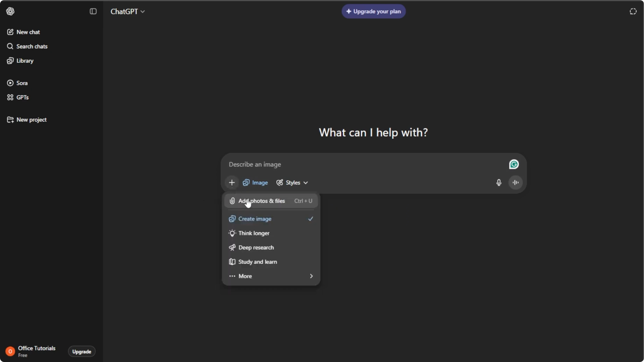
Task: Select Think longer
Action: 271,233
